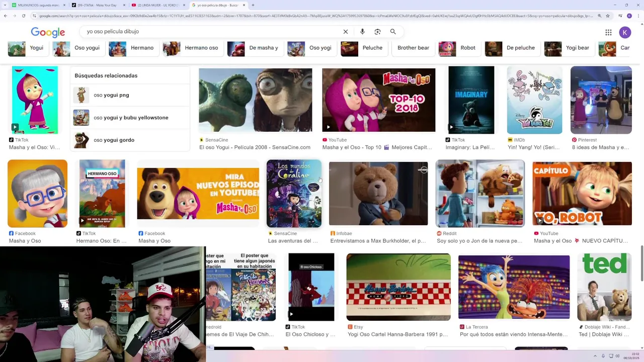Switch to the TikTok Make Your Day tab
Viewport: 644px width, 362px height.
pos(98,5)
